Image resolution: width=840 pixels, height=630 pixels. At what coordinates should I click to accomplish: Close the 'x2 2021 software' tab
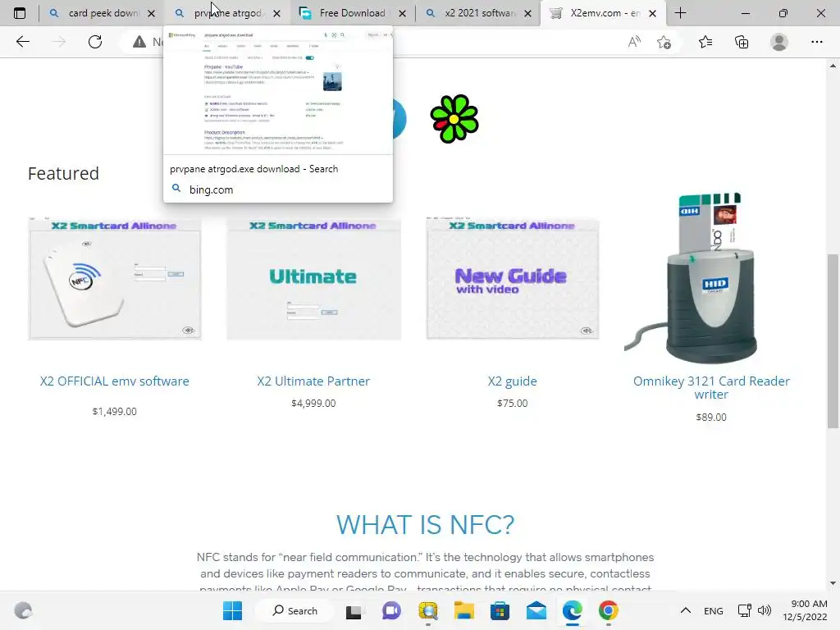[x=527, y=13]
